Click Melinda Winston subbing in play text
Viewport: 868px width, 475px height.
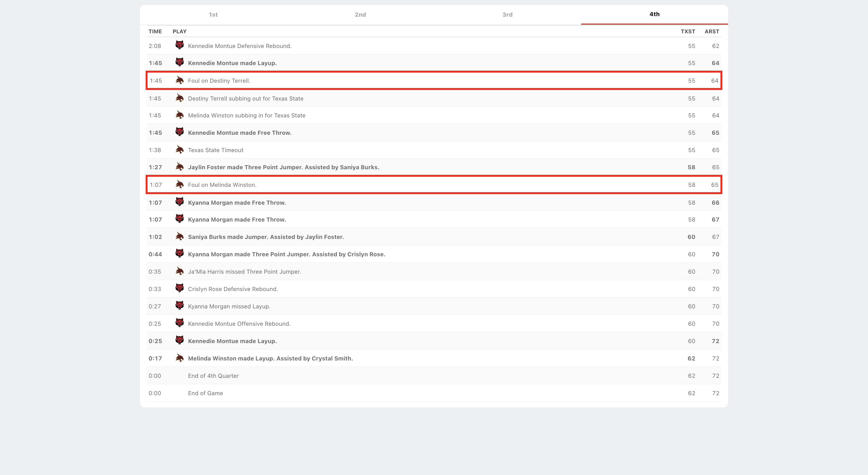pos(246,115)
